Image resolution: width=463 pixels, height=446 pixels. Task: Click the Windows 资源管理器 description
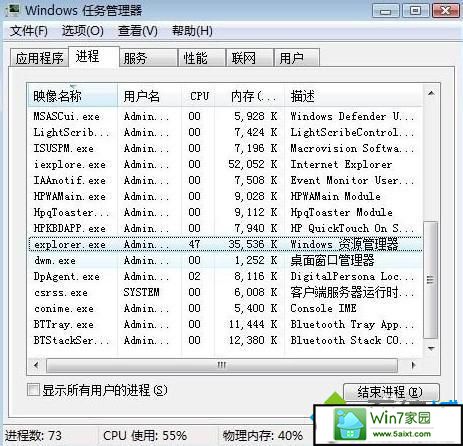344,244
